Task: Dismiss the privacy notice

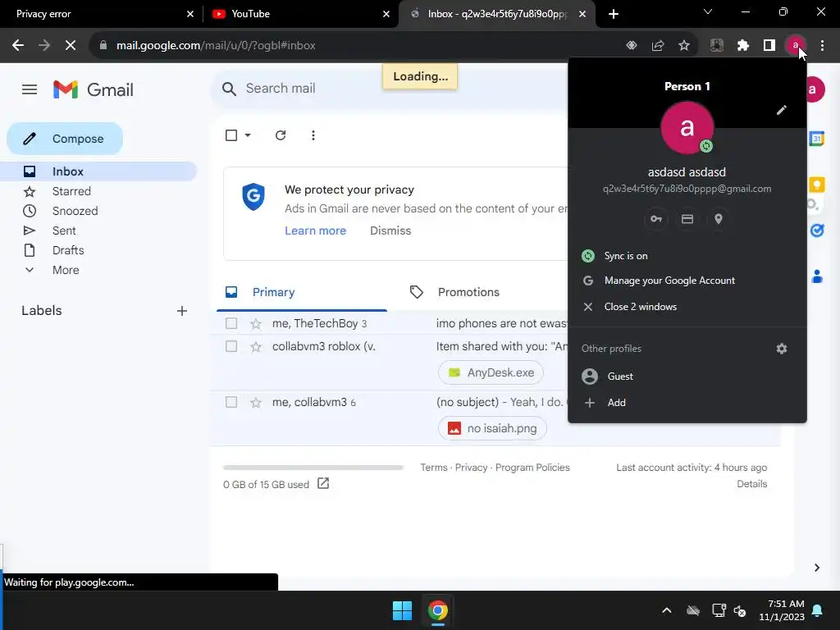Action: click(x=390, y=231)
